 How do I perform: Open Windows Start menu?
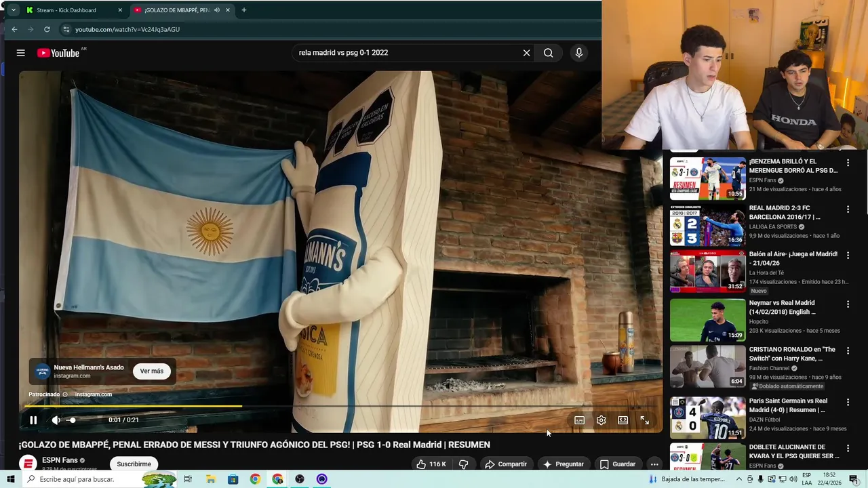pyautogui.click(x=10, y=479)
